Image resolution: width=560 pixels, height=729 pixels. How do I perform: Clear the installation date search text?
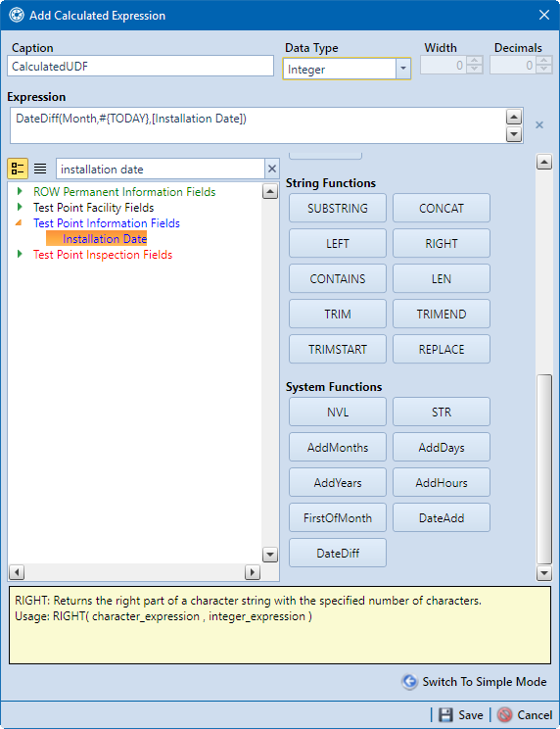(x=272, y=169)
